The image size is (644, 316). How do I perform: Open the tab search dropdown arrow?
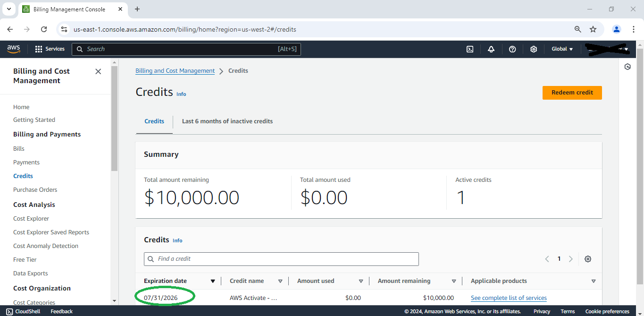click(8, 9)
